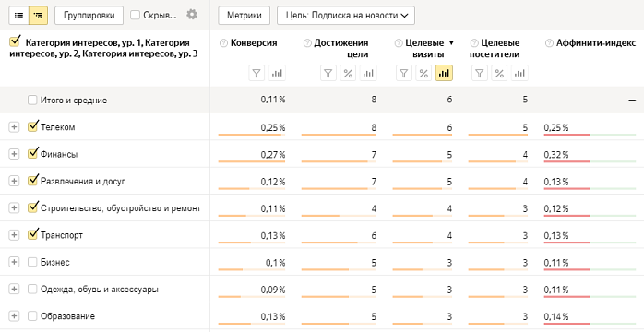This screenshot has height=332, width=644.
Task: Expand the Финансы category row
Action: 14,154
